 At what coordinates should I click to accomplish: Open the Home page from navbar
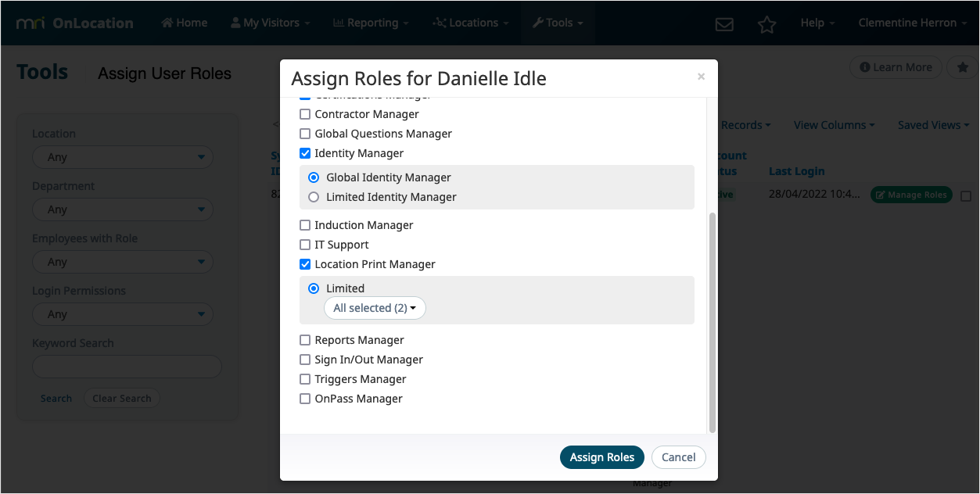tap(185, 23)
